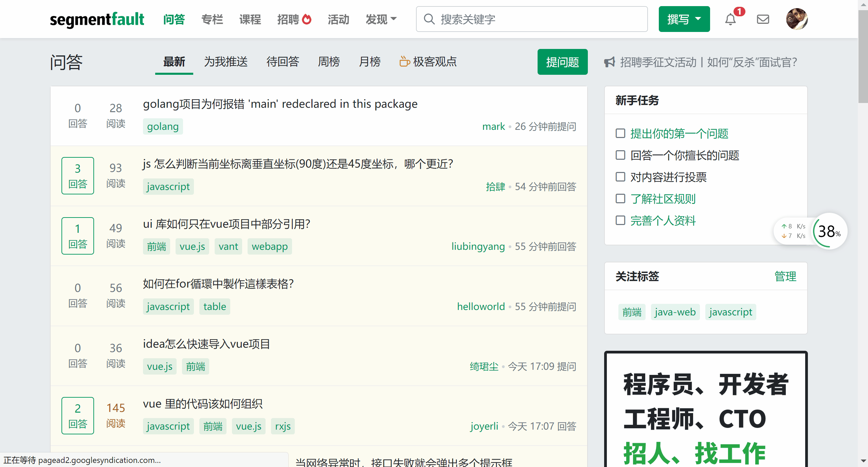868x467 pixels.
Task: Open the notification bell
Action: (x=730, y=19)
